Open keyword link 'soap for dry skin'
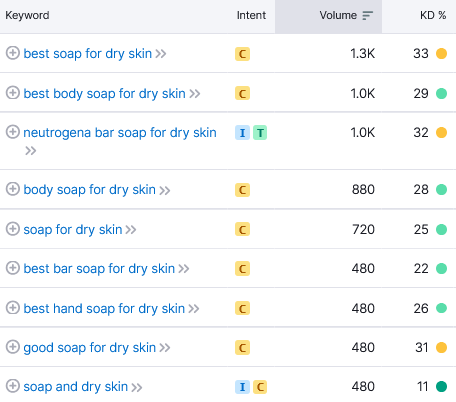 (x=73, y=230)
